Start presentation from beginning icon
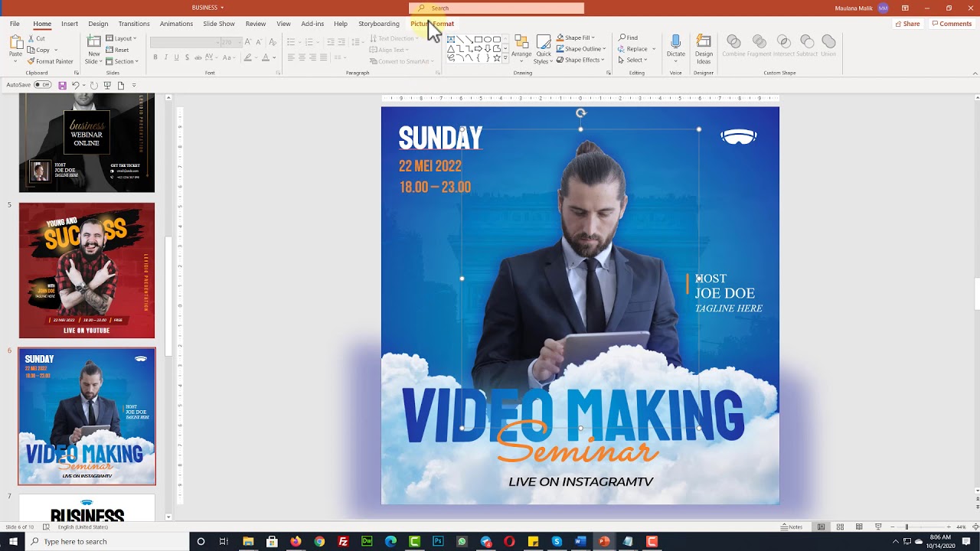 (107, 85)
